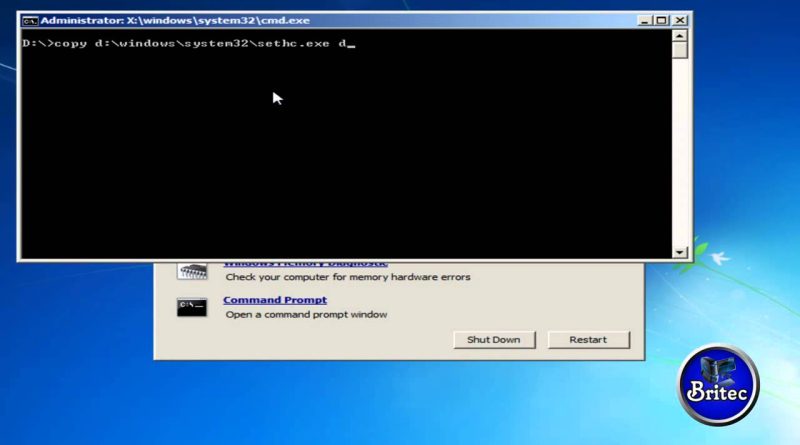This screenshot has height=445, width=800.
Task: Click 'Check your computer for memory hardware errors' text
Action: [x=348, y=277]
